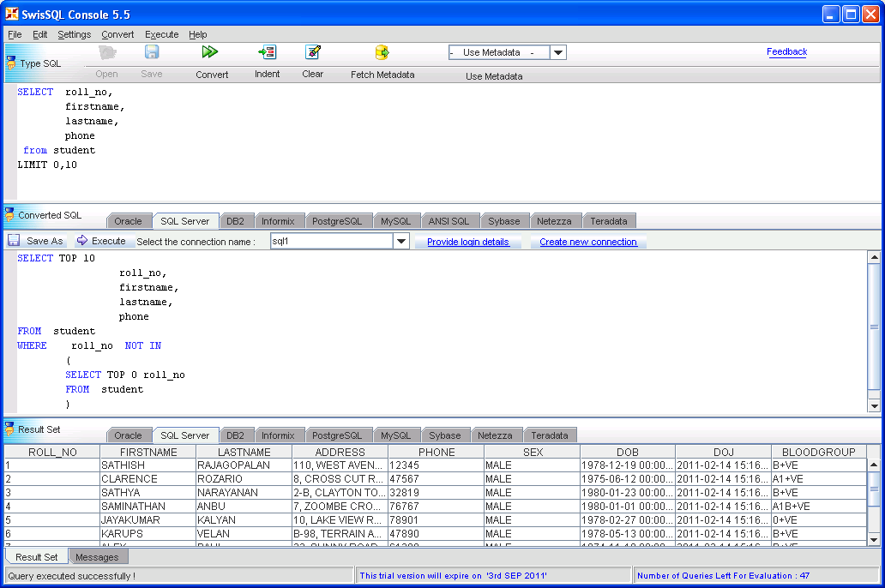Select the A1B+VE bloodgroup cell
885x588 pixels.
pos(818,507)
